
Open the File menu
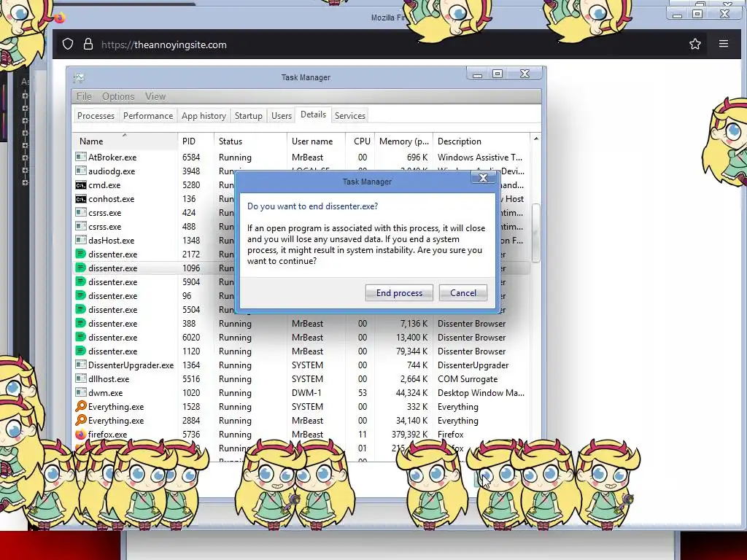coord(84,96)
